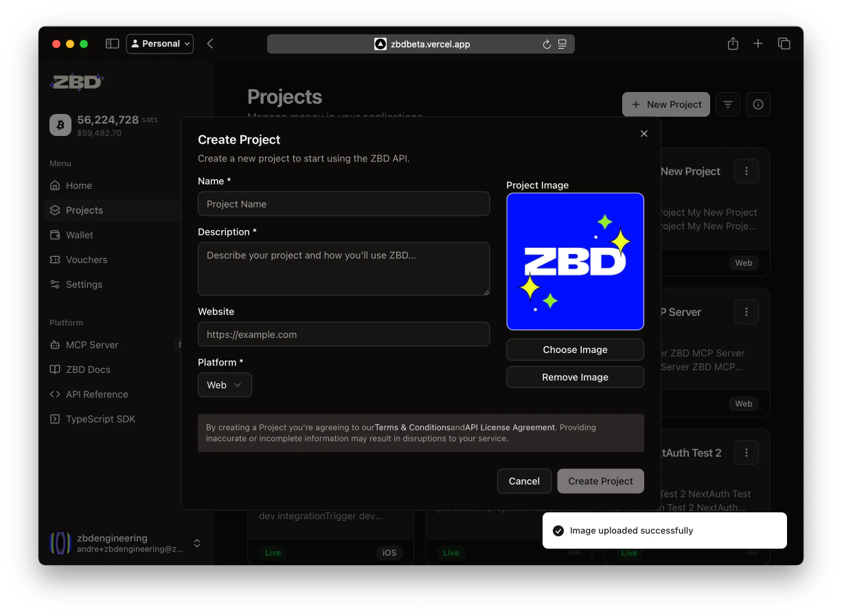Open options menu for MCP Server card
Viewport: 842px width, 616px height.
[x=747, y=312]
